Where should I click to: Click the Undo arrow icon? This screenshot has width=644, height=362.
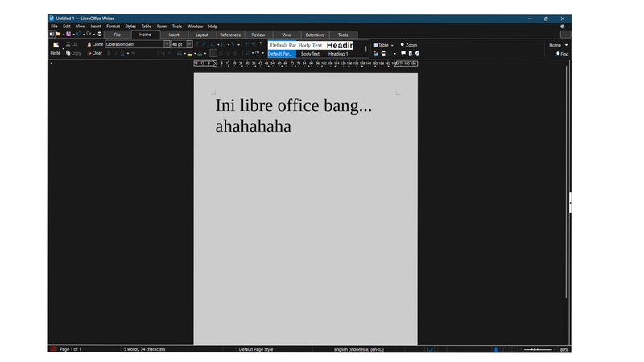coord(79,34)
